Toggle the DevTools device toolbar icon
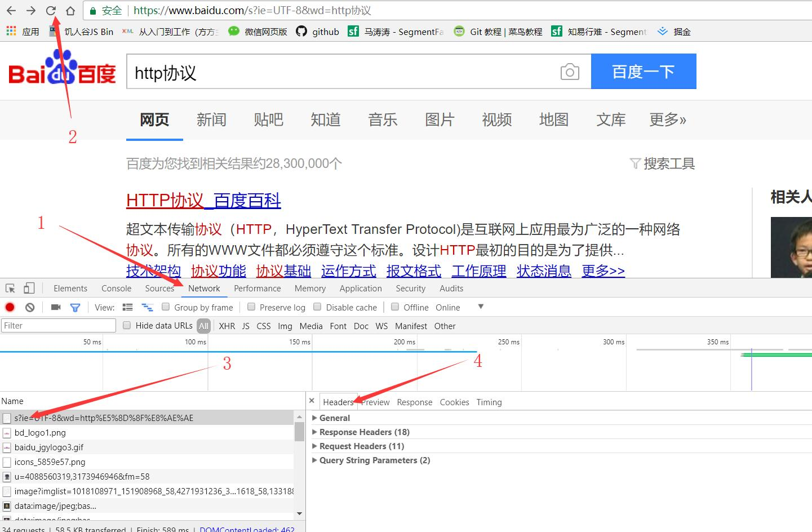Screen dimensions: 812x532 tap(29, 289)
